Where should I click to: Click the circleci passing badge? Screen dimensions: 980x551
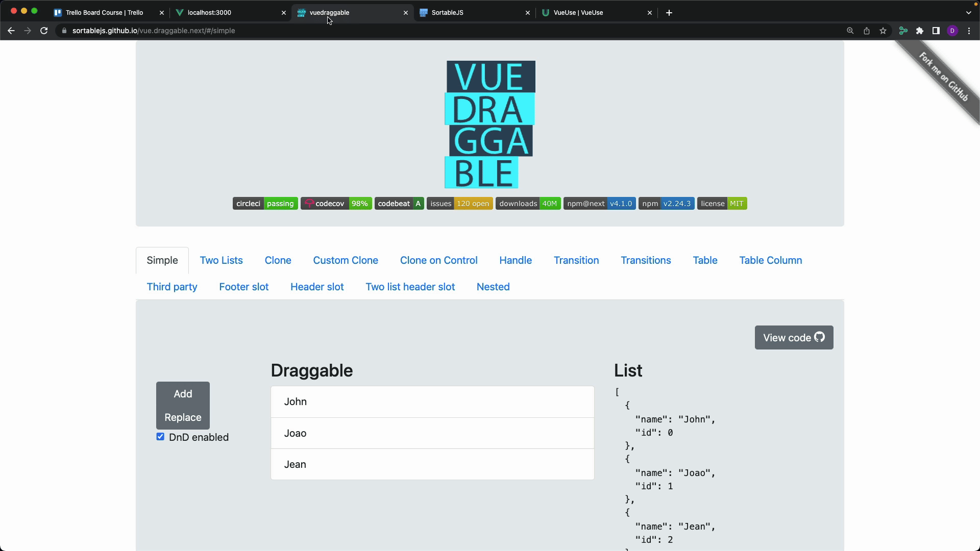tap(265, 204)
